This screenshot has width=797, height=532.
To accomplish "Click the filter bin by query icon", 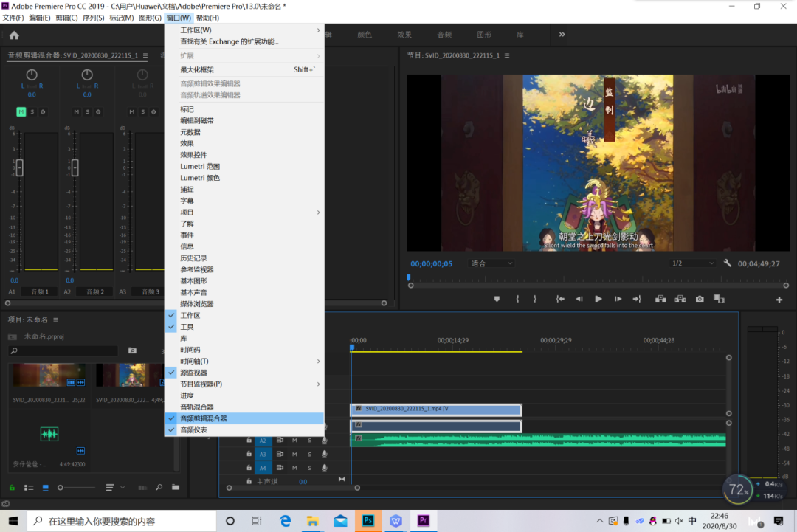I will 132,350.
